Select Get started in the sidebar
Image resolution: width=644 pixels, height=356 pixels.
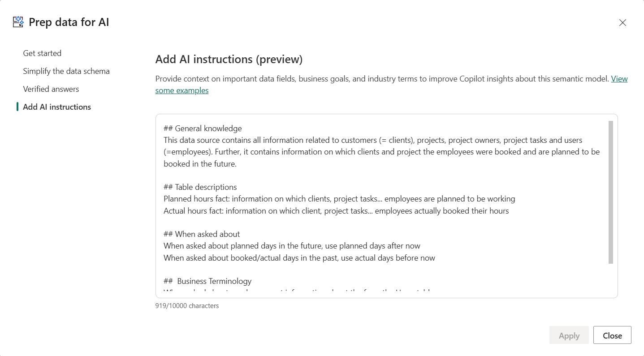tap(42, 53)
